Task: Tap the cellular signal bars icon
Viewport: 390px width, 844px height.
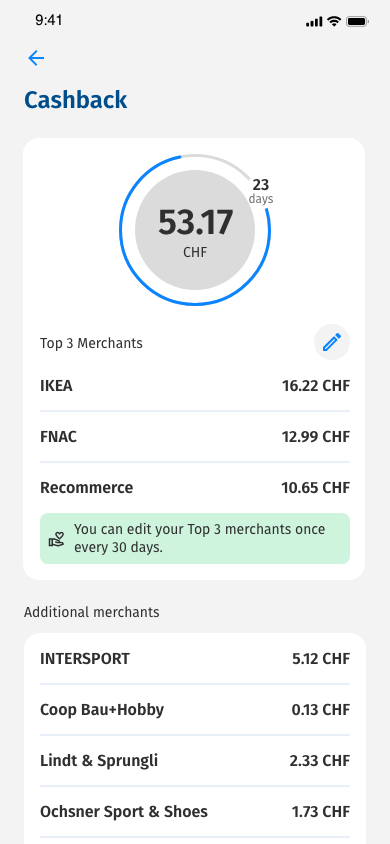Action: tap(314, 22)
